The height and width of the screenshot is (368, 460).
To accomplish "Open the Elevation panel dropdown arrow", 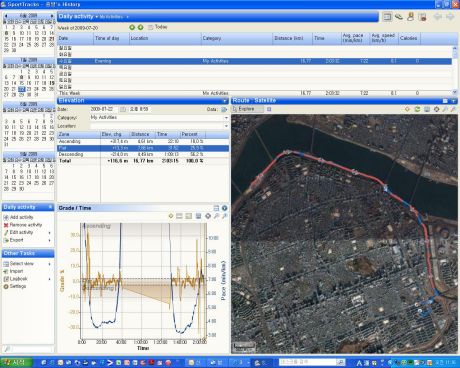I will pyautogui.click(x=225, y=101).
